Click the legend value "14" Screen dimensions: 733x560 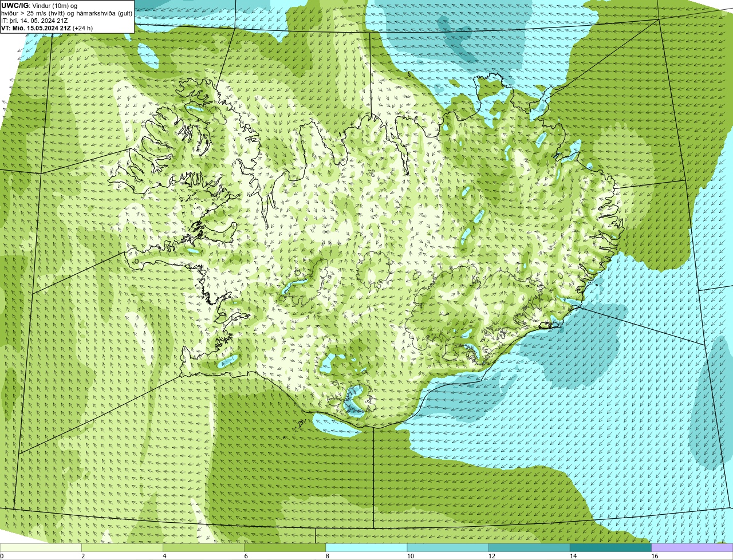[x=573, y=556]
